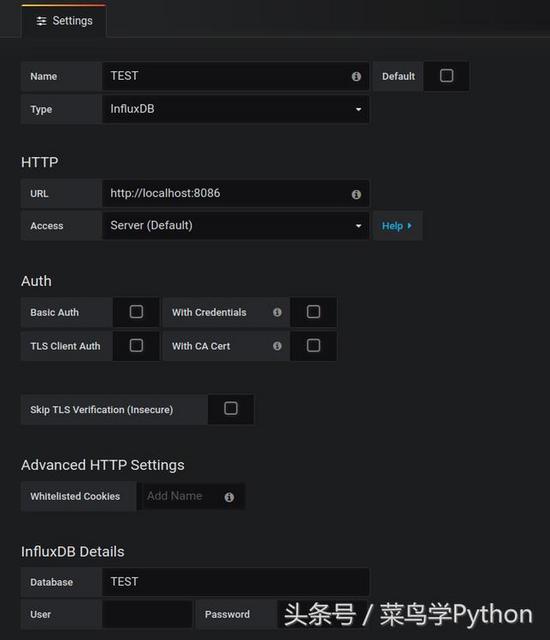Click the User input field
This screenshot has width=550, height=640.
click(147, 614)
